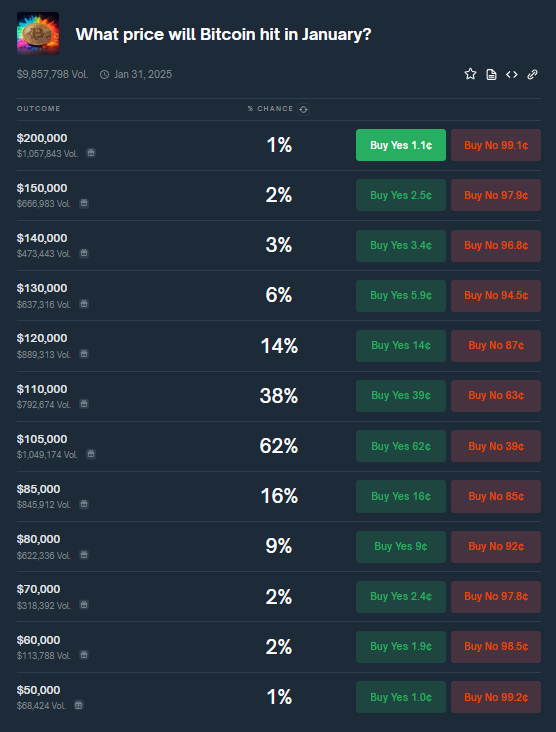The width and height of the screenshot is (556, 732).
Task: Select Buy Yes 62¢ for $105,000
Action: [401, 446]
